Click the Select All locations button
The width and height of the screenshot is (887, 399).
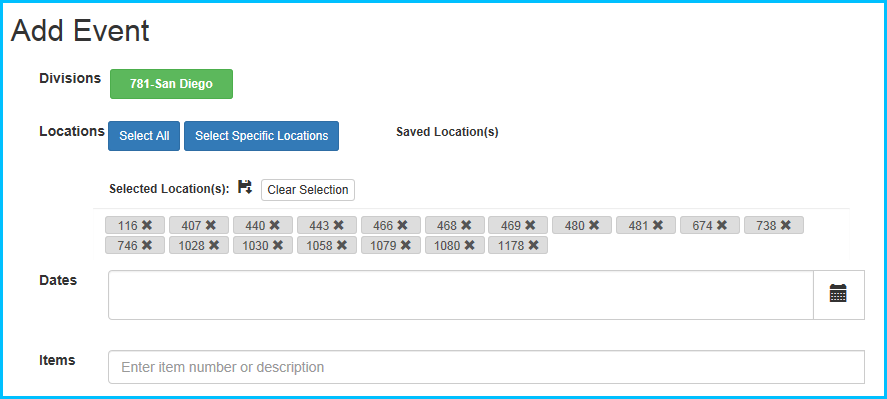(x=144, y=136)
